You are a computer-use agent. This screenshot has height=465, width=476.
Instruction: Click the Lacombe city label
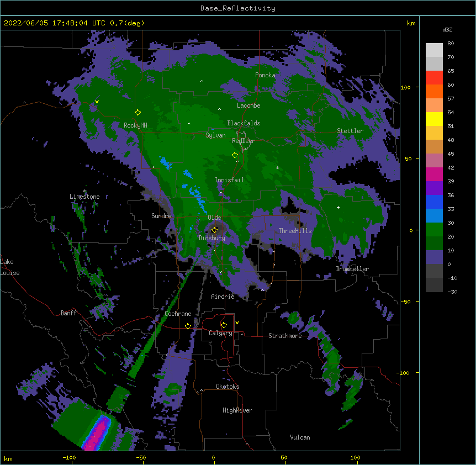[248, 105]
